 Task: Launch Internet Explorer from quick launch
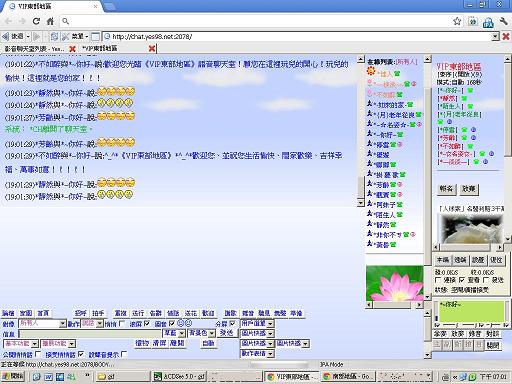tap(37, 377)
